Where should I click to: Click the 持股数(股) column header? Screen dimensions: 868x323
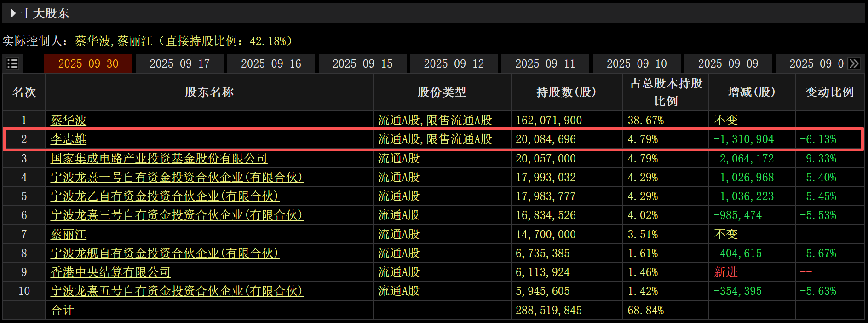tap(566, 92)
